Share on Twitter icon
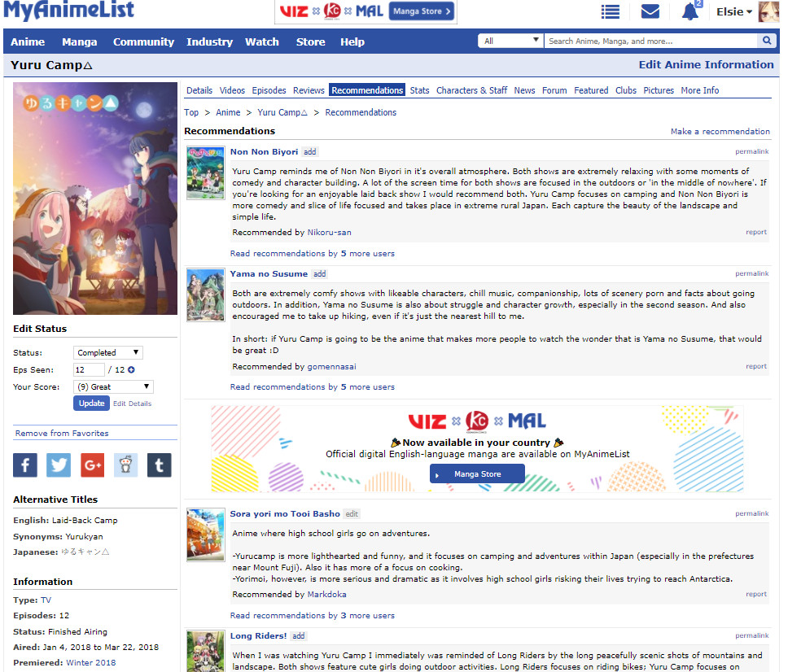 coord(59,465)
